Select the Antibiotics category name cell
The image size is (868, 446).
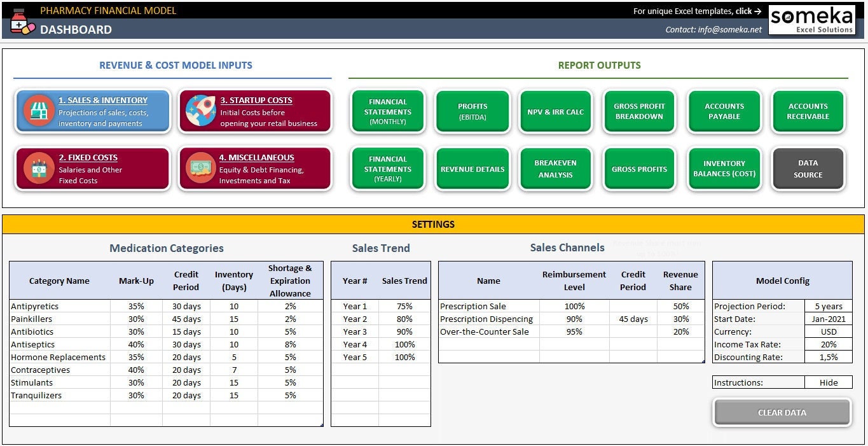(x=60, y=331)
